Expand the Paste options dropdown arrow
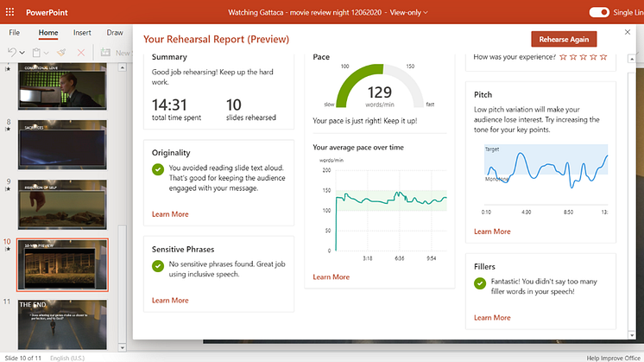Viewport: 644px width, 362px height. pyautogui.click(x=47, y=53)
